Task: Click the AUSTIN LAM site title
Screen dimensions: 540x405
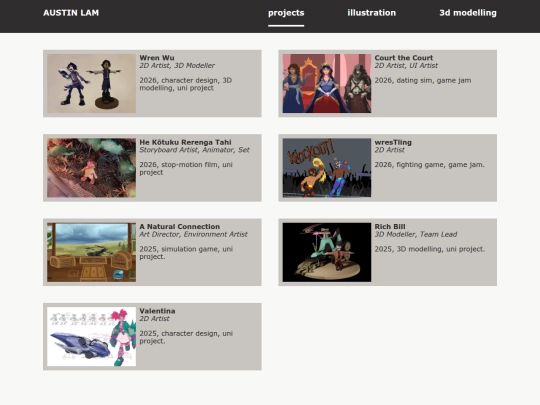Action: pos(71,13)
